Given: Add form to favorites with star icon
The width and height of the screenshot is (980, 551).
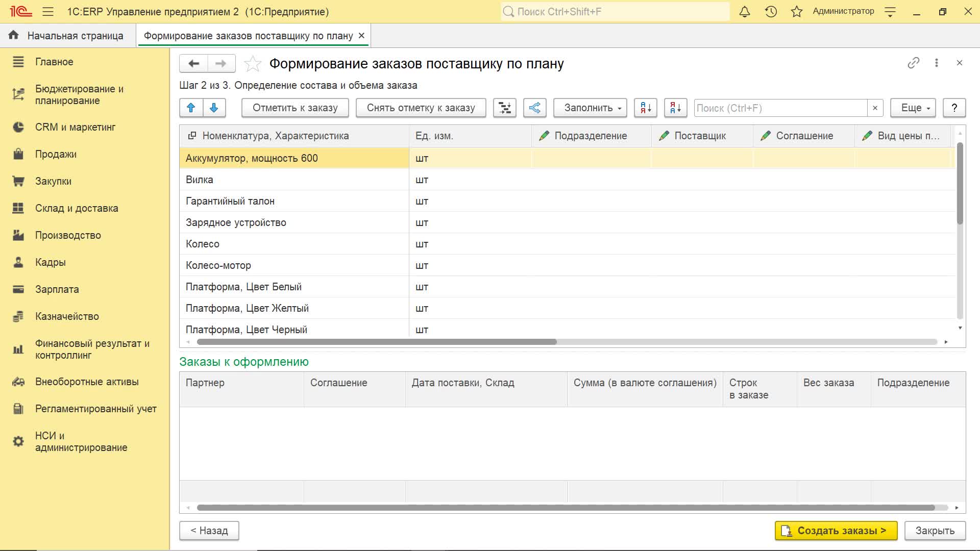Looking at the screenshot, I should (x=253, y=64).
